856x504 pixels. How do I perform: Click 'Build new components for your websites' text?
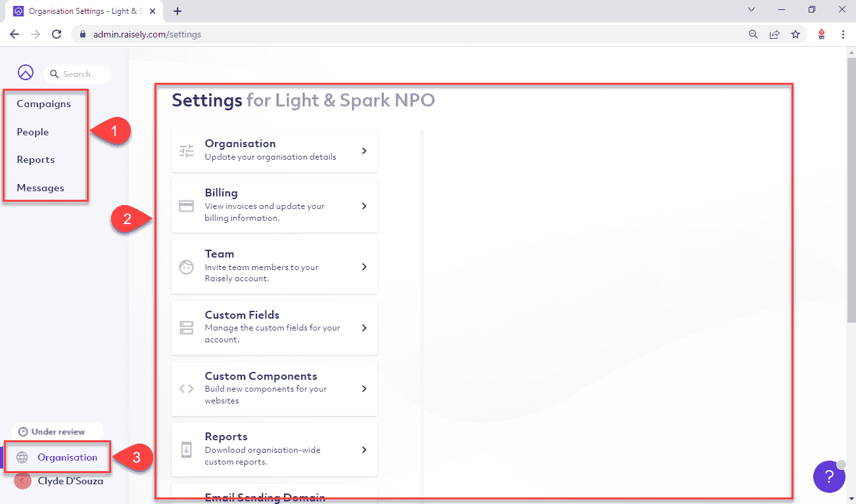[266, 395]
